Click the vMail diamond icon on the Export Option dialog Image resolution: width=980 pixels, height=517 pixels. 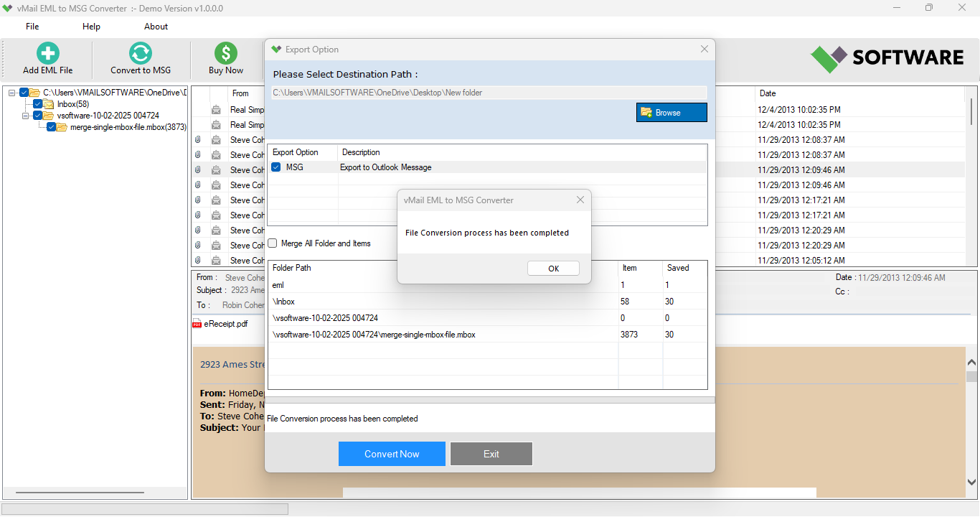[276, 50]
